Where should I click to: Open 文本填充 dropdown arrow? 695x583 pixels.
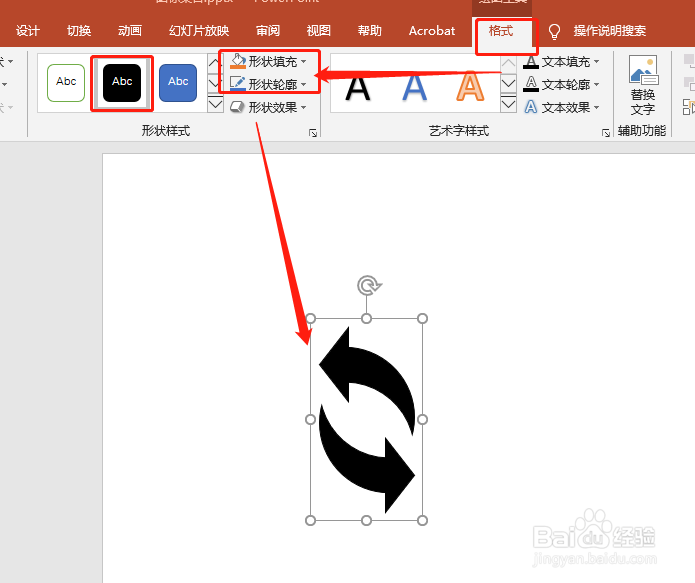(597, 61)
